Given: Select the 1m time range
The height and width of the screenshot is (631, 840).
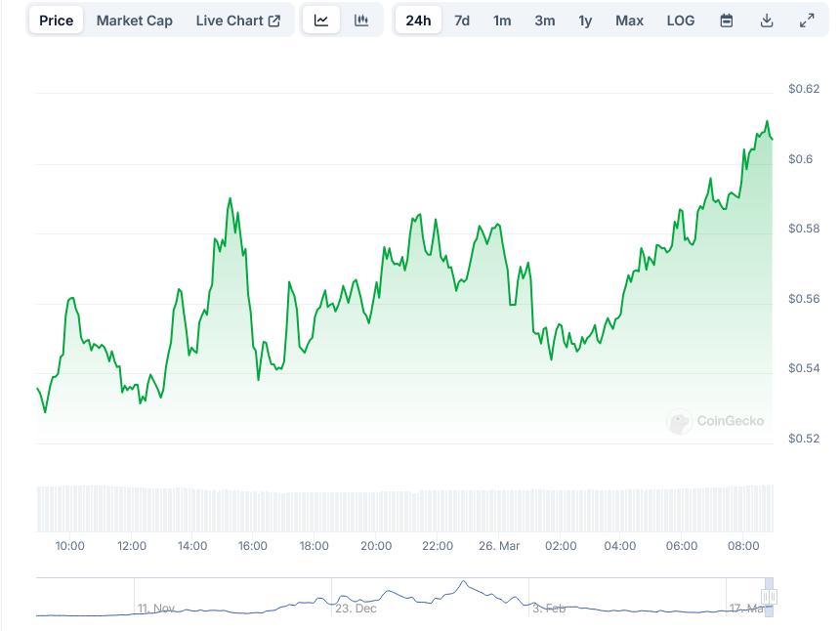Looking at the screenshot, I should pos(502,21).
